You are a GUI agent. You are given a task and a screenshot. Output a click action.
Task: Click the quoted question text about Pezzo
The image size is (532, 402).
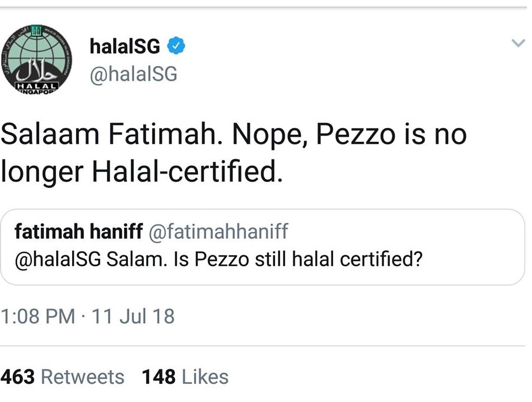[264, 260]
